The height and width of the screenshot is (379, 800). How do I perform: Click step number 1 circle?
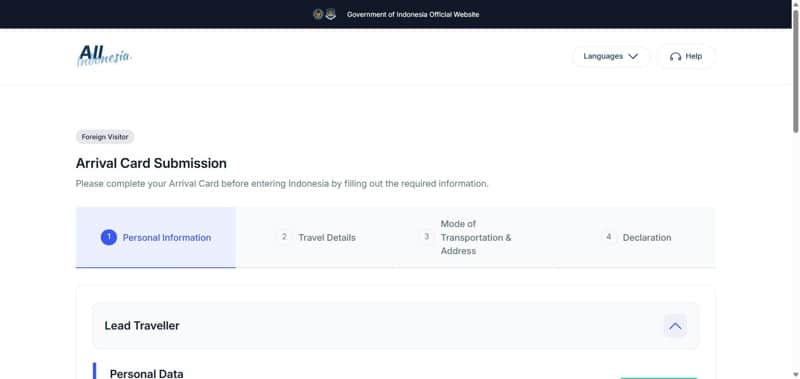tap(109, 237)
